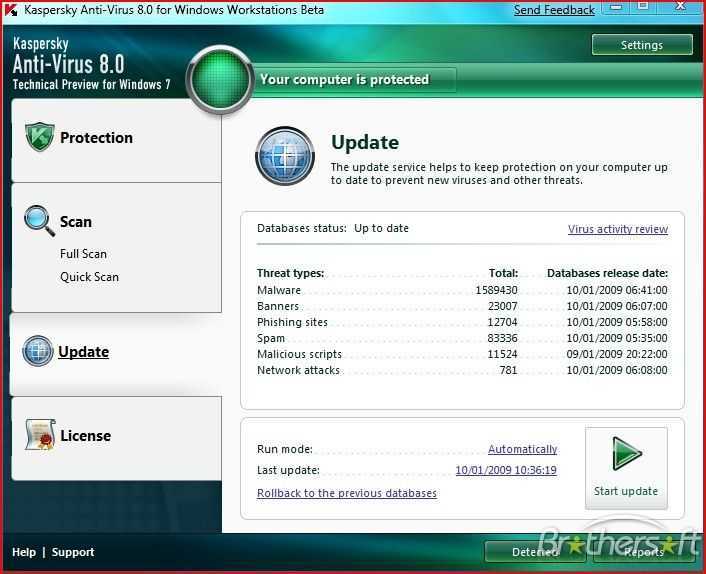This screenshot has width=706, height=574.
Task: Select the Phishing sites row
Action: pos(462,322)
